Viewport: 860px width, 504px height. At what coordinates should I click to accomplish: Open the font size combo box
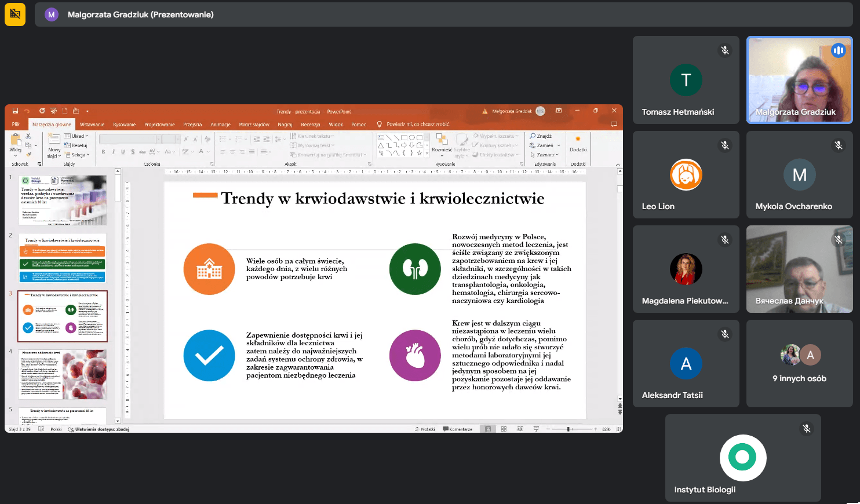pyautogui.click(x=172, y=139)
